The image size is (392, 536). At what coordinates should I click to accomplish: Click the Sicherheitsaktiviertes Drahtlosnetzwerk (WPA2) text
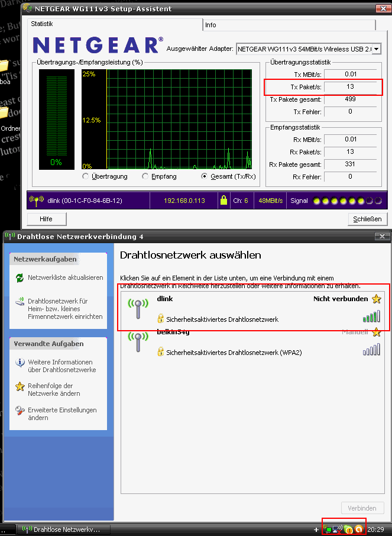point(234,353)
